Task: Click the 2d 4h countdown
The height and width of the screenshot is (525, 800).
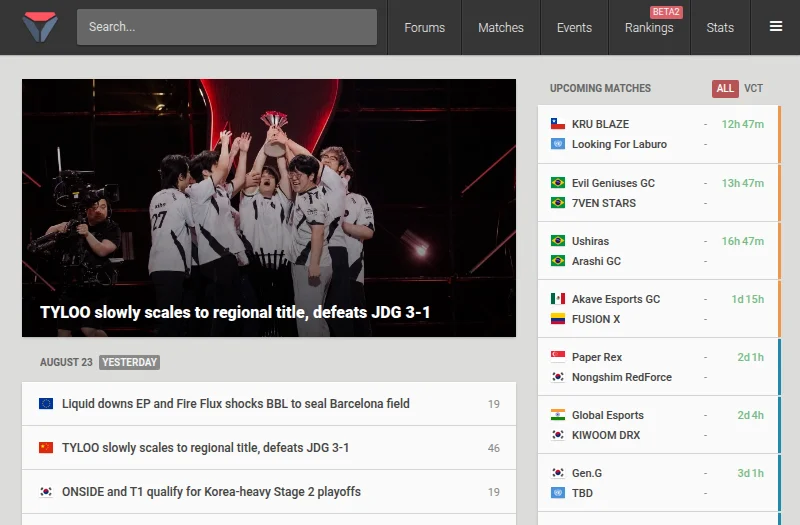Action: coord(750,415)
